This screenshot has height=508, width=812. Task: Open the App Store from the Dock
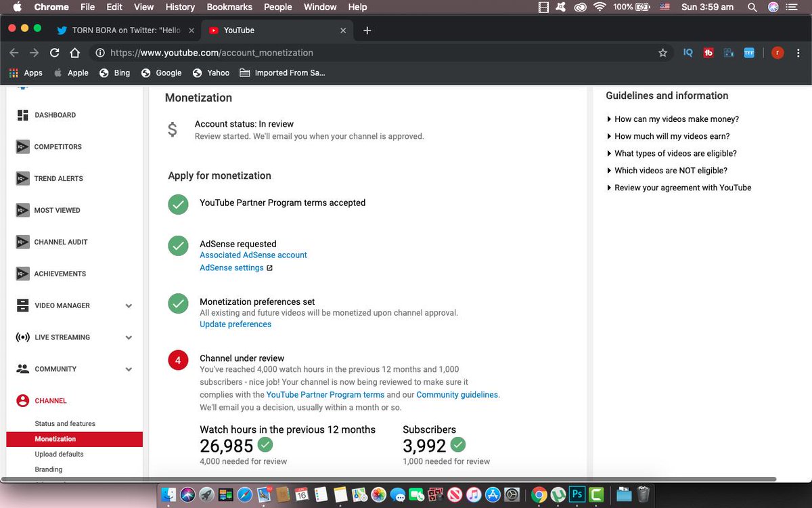click(493, 494)
